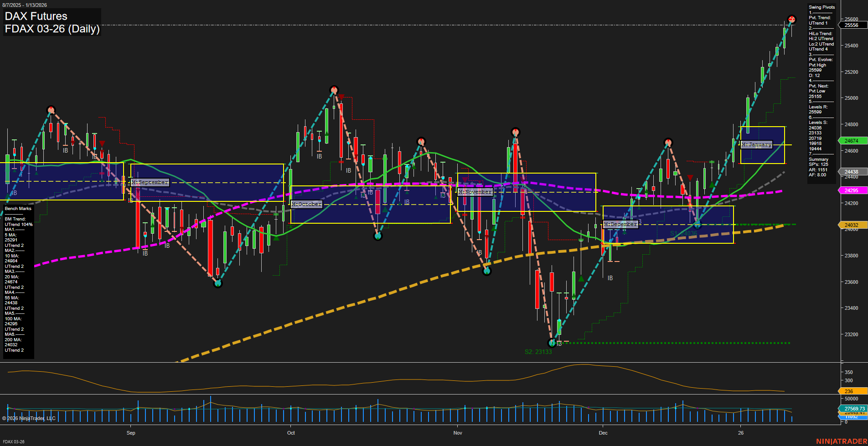Click the gray 24438 price marker on the axis

(x=852, y=171)
